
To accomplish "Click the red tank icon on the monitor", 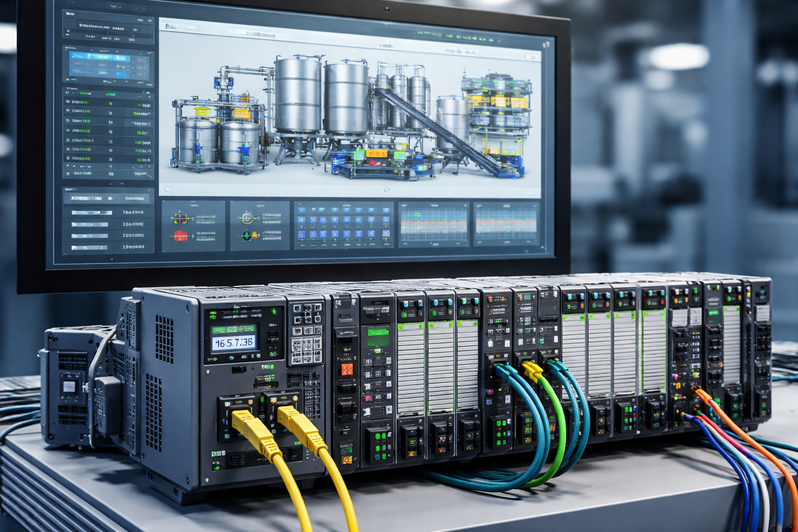I will (x=180, y=235).
